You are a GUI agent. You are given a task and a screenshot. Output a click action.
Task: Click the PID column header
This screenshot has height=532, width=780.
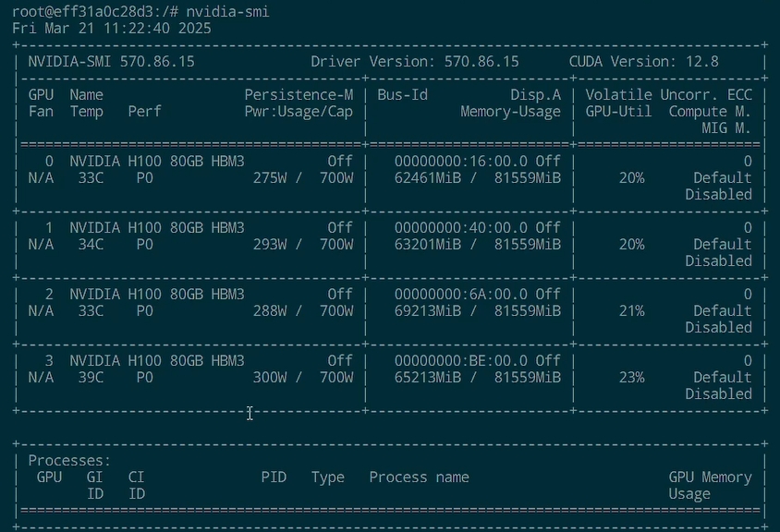274,478
